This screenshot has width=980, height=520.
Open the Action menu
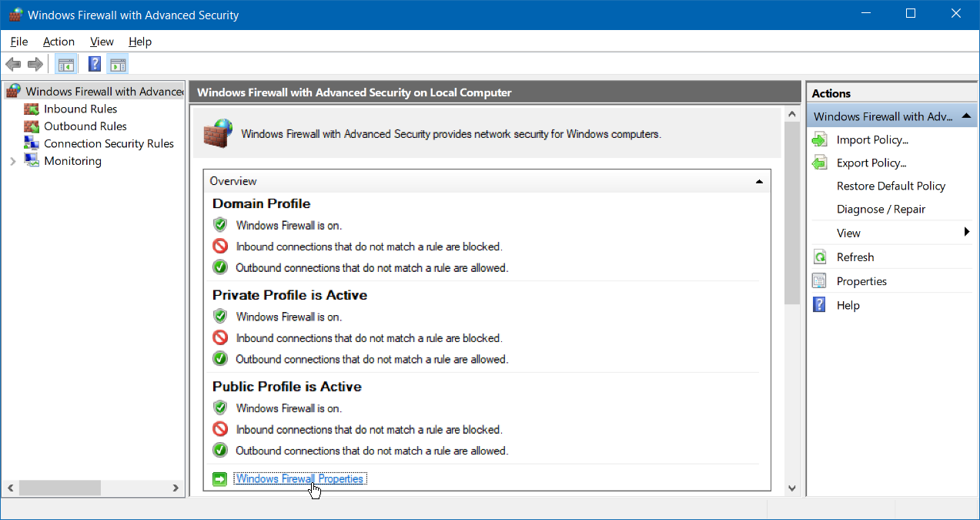tap(59, 42)
